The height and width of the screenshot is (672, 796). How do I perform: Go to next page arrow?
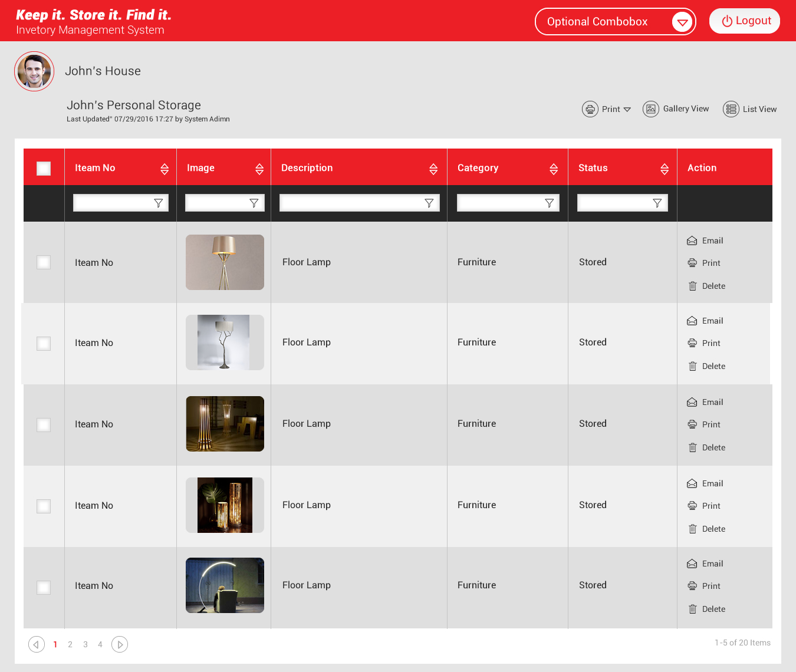pos(120,644)
